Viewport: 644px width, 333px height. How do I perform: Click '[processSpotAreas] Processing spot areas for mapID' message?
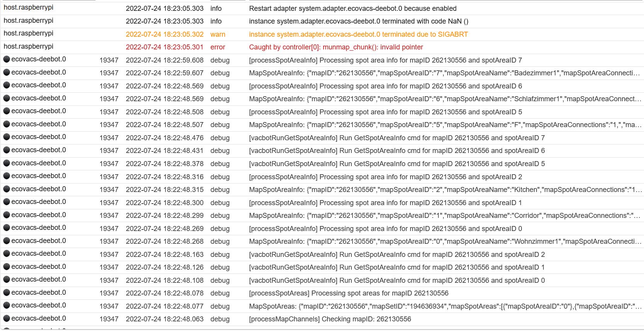349,293
